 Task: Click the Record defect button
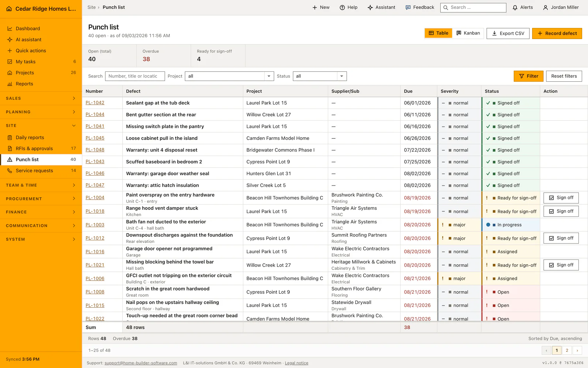pos(557,33)
